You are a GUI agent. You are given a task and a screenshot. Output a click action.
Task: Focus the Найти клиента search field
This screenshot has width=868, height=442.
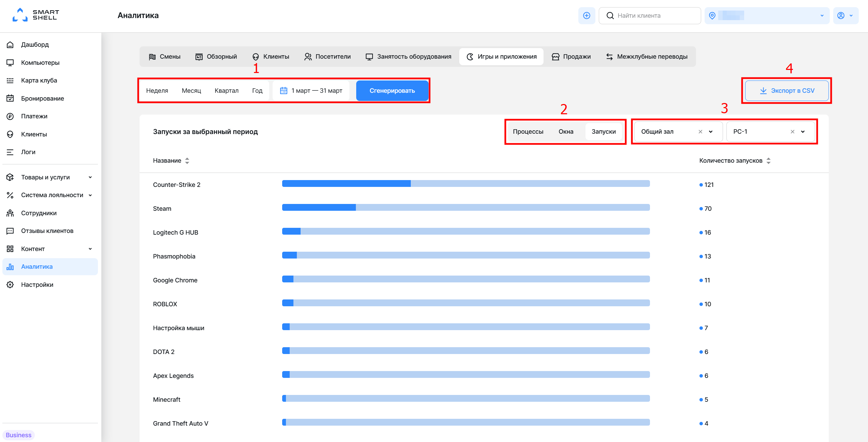tap(650, 16)
